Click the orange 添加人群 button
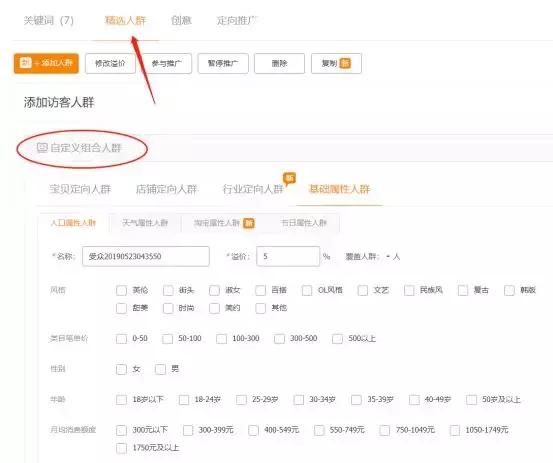 (46, 63)
